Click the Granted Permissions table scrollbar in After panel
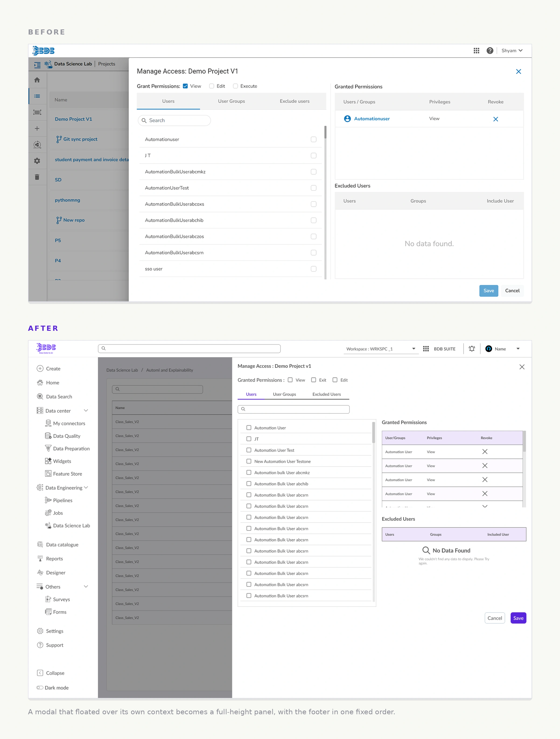The height and width of the screenshot is (739, 560). pyautogui.click(x=524, y=442)
